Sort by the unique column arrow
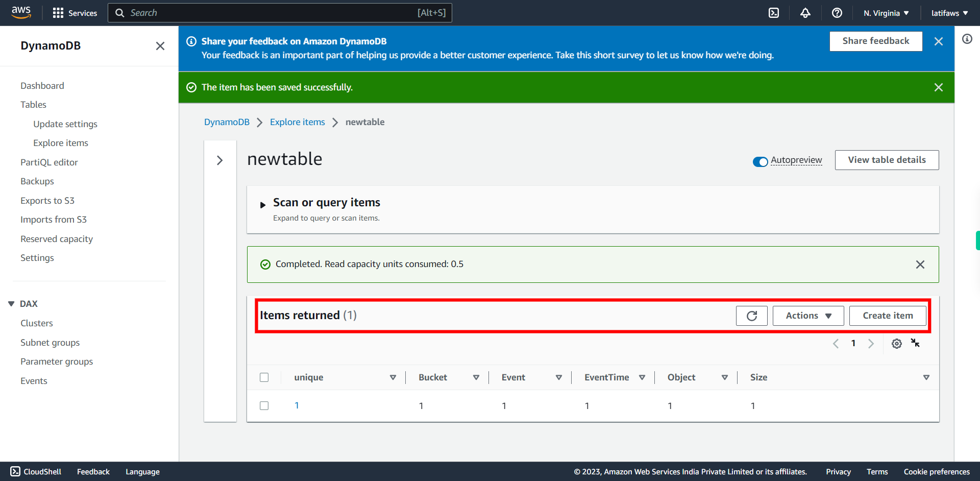 (x=393, y=377)
